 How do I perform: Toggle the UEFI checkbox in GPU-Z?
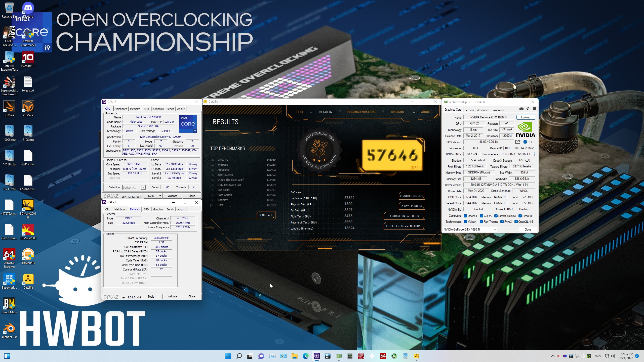[525, 142]
